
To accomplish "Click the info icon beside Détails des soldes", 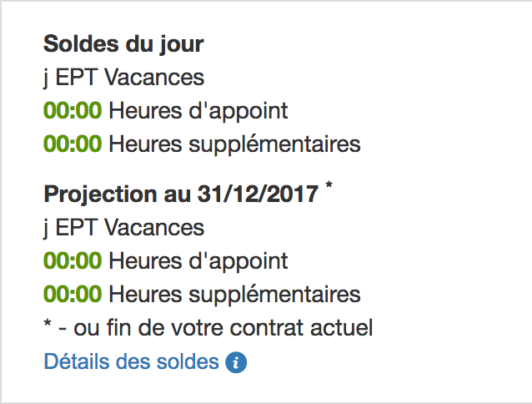I will 237,363.
